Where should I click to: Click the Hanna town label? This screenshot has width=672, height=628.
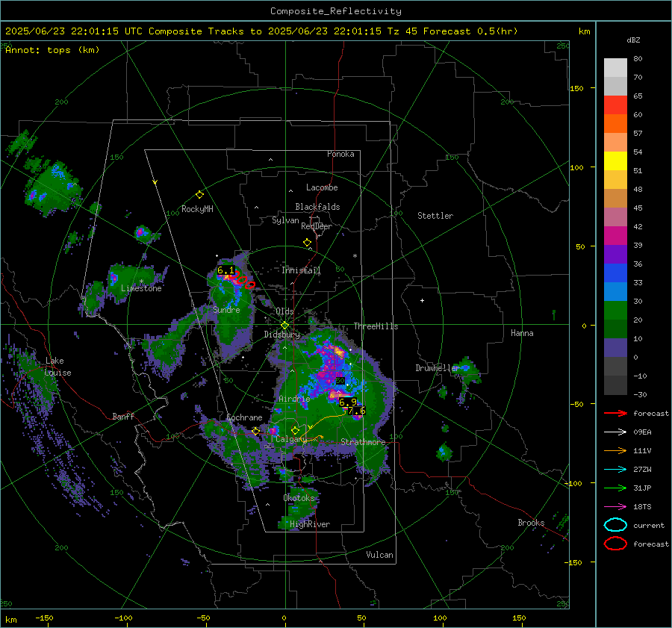pyautogui.click(x=522, y=333)
